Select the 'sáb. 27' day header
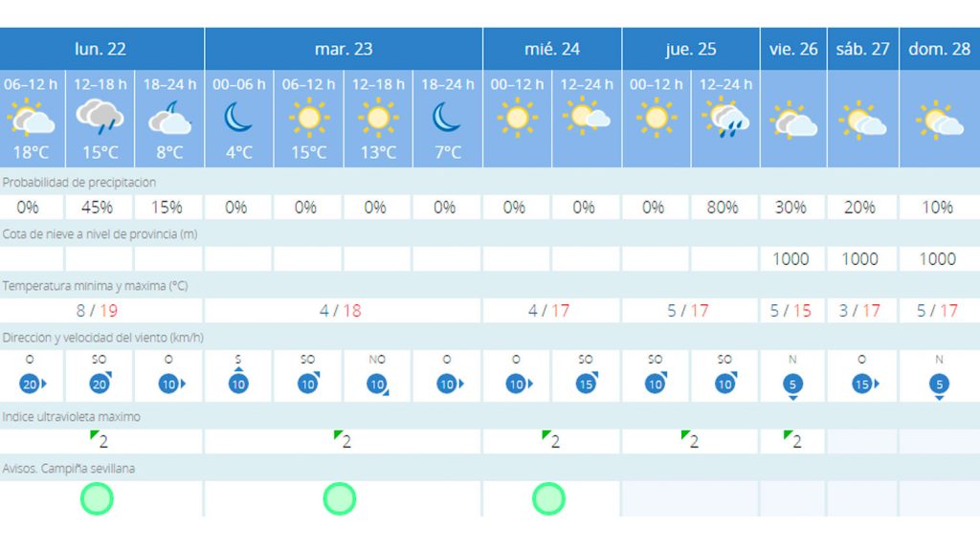Image resolution: width=980 pixels, height=551 pixels. point(862,49)
